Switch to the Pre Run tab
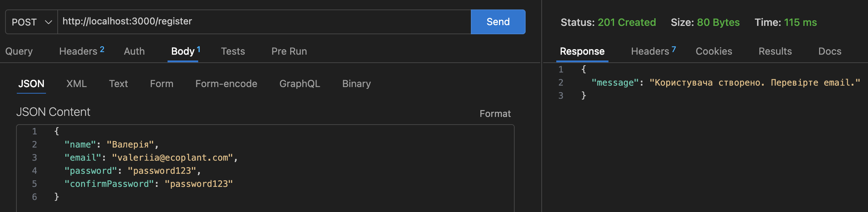 pyautogui.click(x=289, y=51)
